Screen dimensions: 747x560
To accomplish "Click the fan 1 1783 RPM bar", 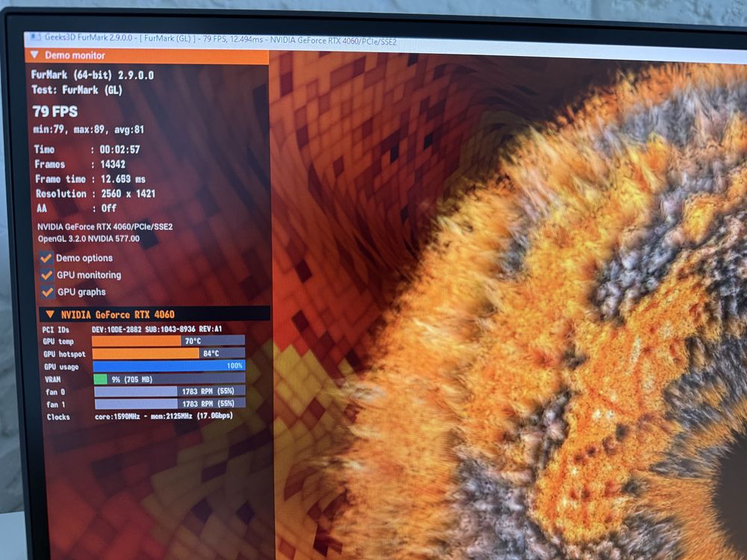I will (x=170, y=403).
